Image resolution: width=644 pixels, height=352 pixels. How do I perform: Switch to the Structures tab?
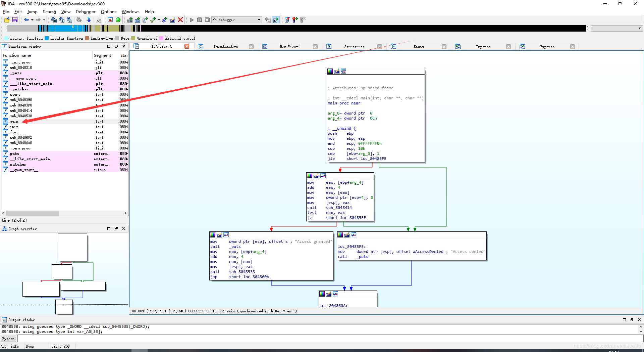point(354,47)
